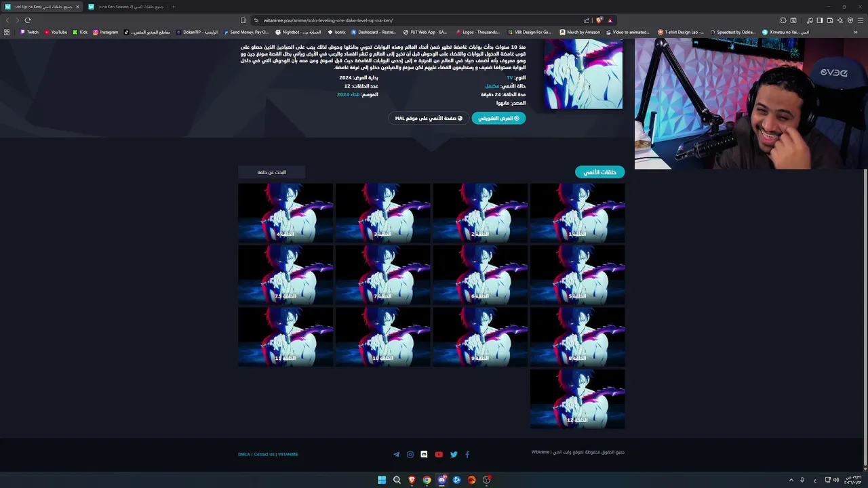Open episode 2 thumbnail
This screenshot has height=488, width=868.
point(480,212)
